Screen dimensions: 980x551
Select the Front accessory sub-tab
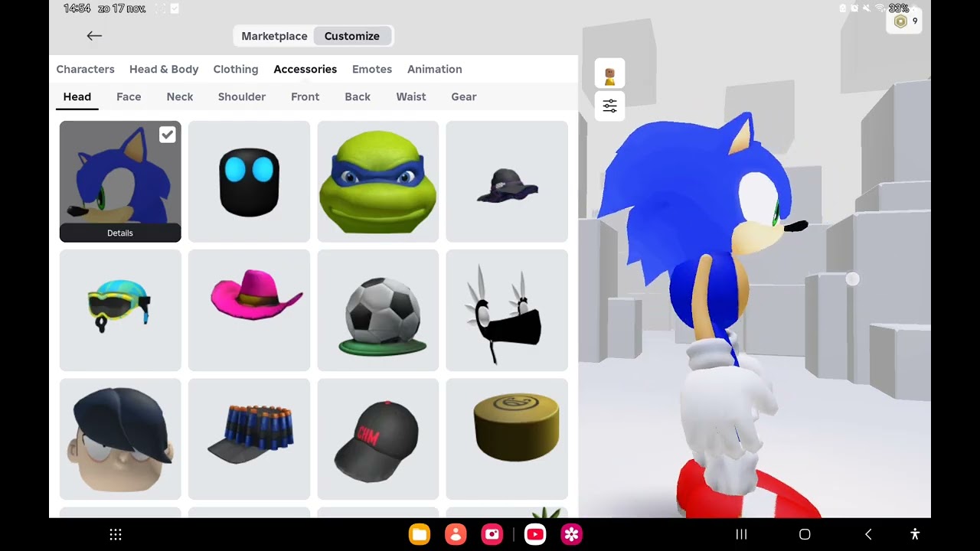(x=305, y=96)
